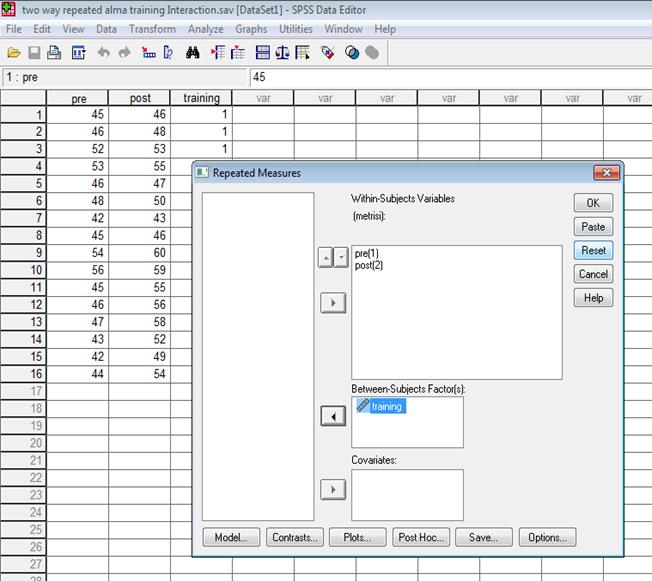The height and width of the screenshot is (581, 652).
Task: Select post(2) in Within-Subjects Variables
Action: click(x=369, y=265)
